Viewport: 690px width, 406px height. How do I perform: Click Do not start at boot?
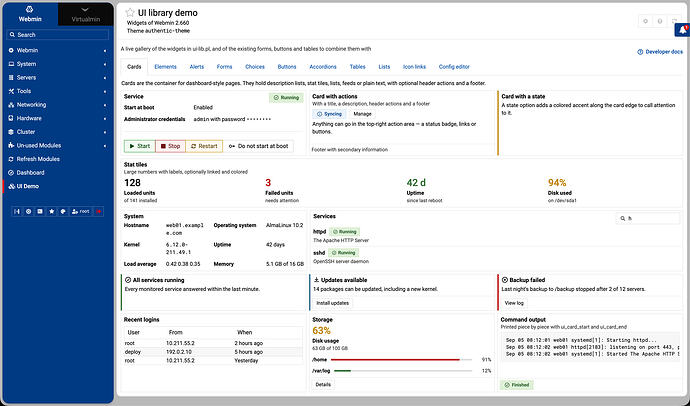pyautogui.click(x=259, y=146)
